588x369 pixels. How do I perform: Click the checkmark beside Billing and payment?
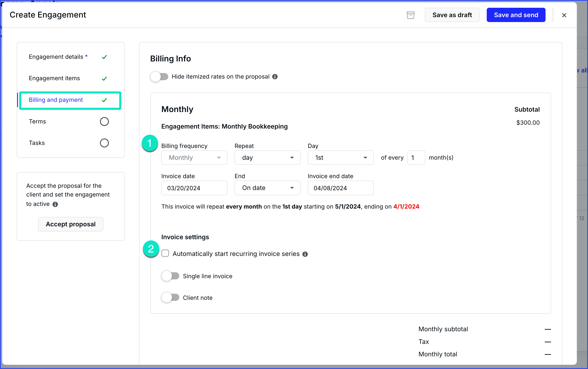[x=105, y=100]
